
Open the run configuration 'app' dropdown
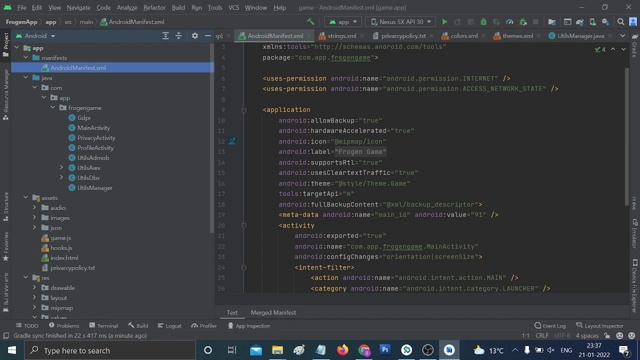[x=343, y=22]
